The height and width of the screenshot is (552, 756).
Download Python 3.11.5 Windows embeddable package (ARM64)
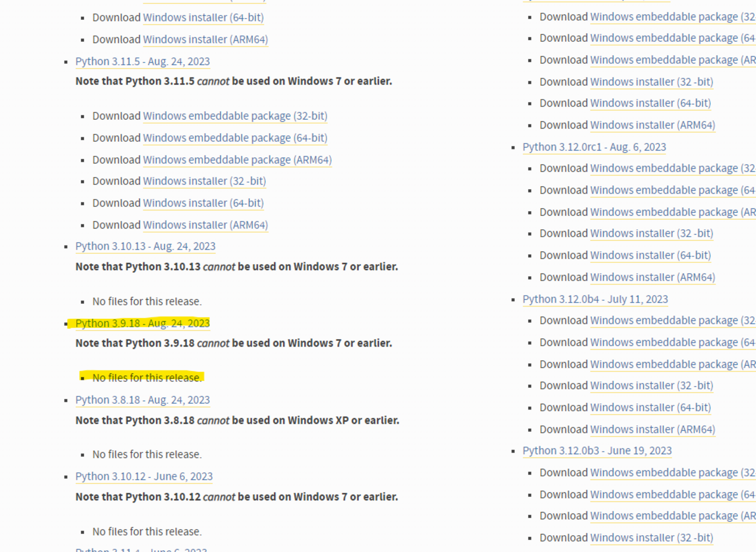(237, 160)
